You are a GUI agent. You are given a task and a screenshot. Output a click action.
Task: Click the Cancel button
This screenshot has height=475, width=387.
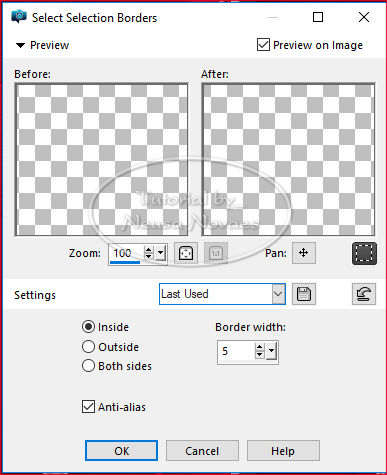pos(202,451)
